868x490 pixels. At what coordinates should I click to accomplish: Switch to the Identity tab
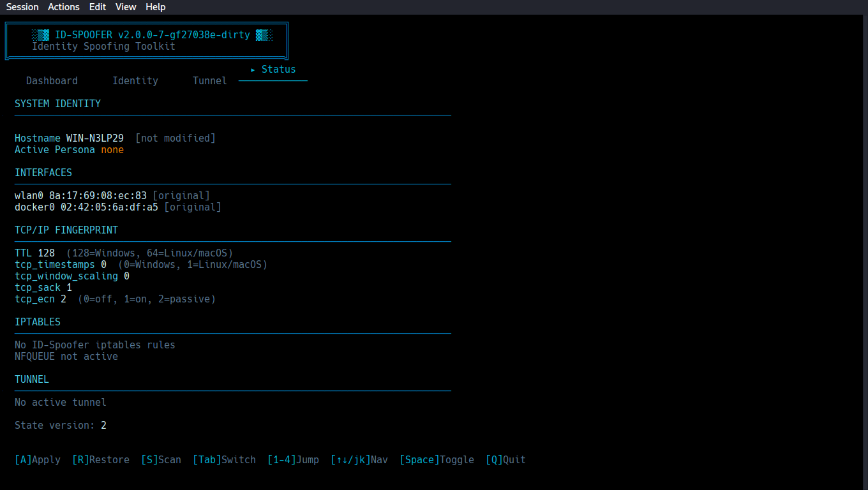tap(135, 81)
